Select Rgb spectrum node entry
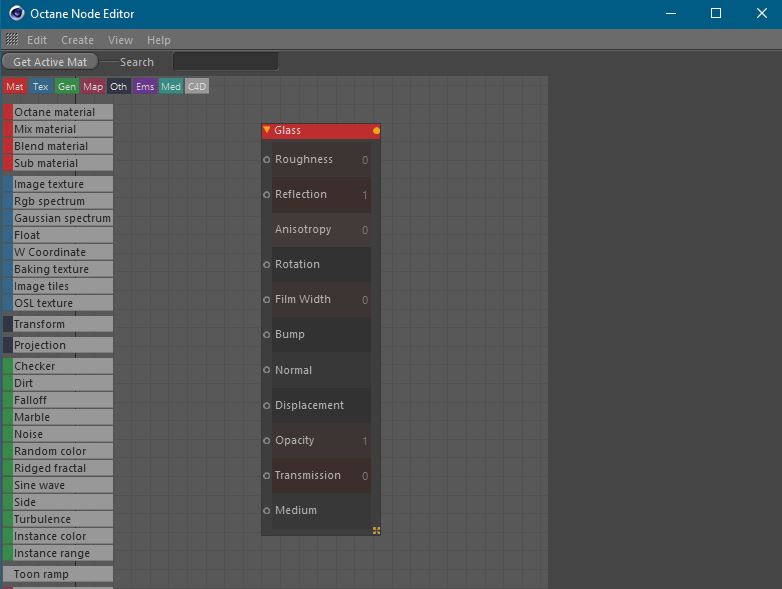 58,201
